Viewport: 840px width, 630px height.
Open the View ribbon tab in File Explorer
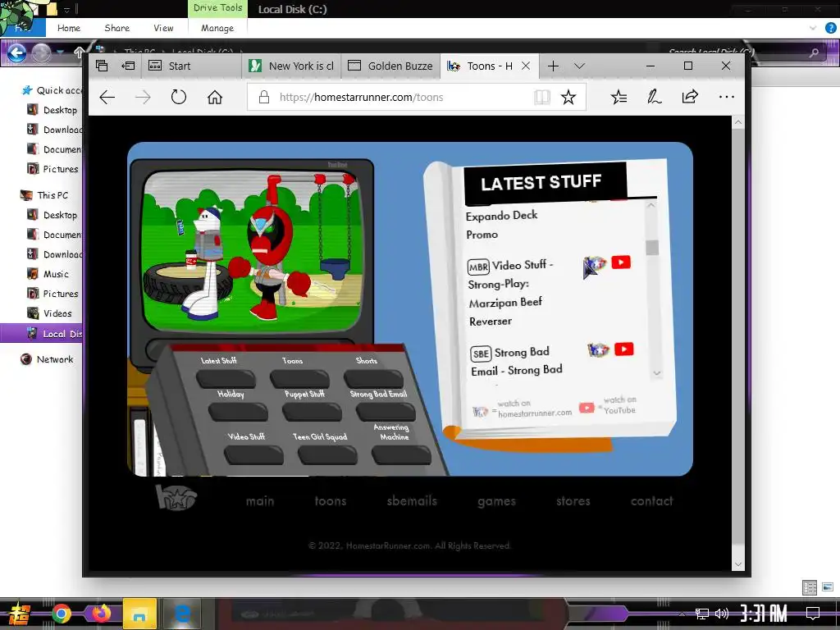[163, 28]
